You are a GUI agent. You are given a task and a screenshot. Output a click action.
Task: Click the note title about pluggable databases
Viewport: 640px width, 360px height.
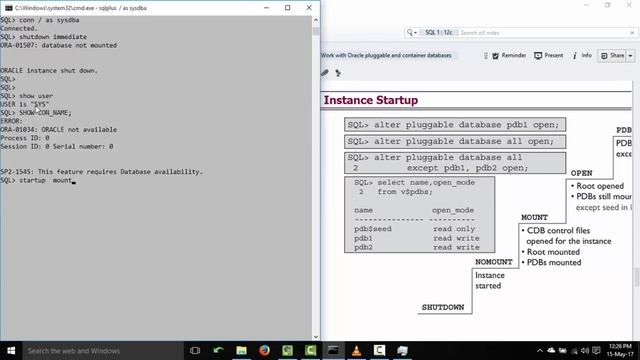point(386,56)
